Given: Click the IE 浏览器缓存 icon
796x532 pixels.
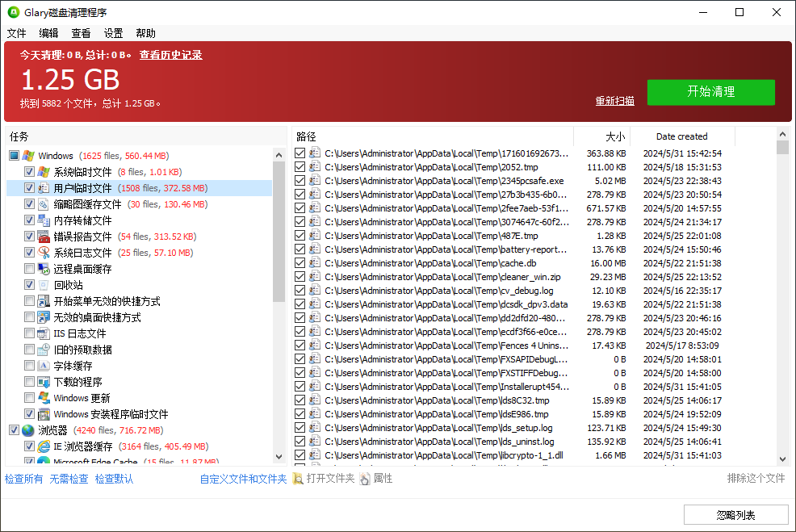Looking at the screenshot, I should tap(44, 446).
